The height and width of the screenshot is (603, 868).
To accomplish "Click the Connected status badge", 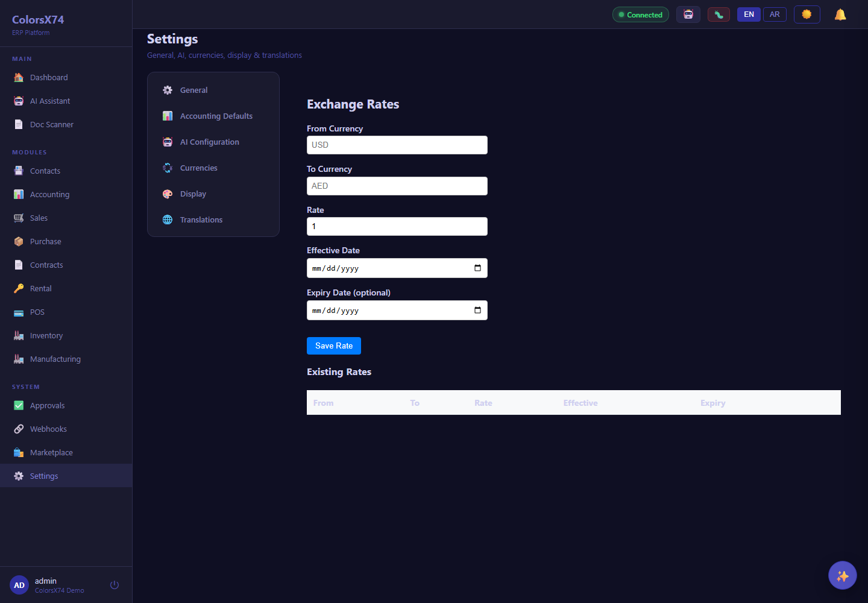I will (641, 14).
